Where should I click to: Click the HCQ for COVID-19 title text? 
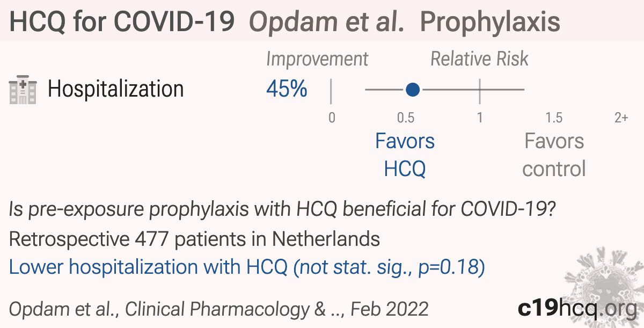122,22
